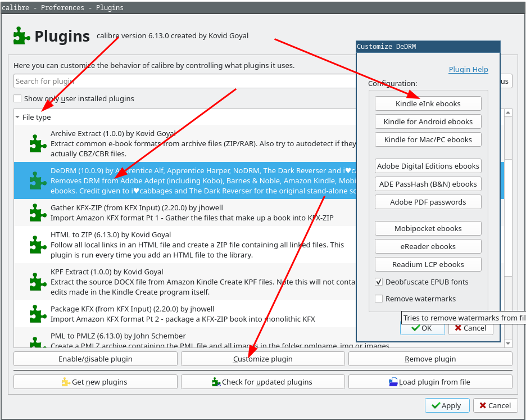
Task: Apply the plugin preferences
Action: [447, 405]
